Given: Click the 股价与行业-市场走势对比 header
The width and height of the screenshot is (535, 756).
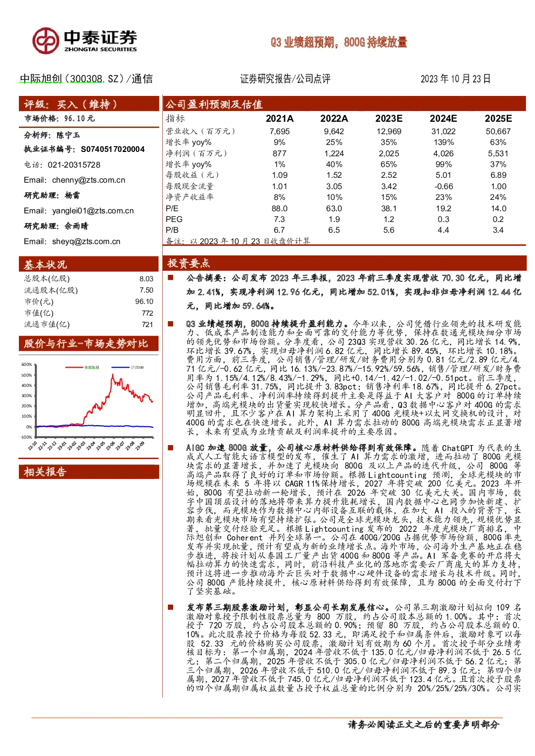Looking at the screenshot, I should click(88, 344).
